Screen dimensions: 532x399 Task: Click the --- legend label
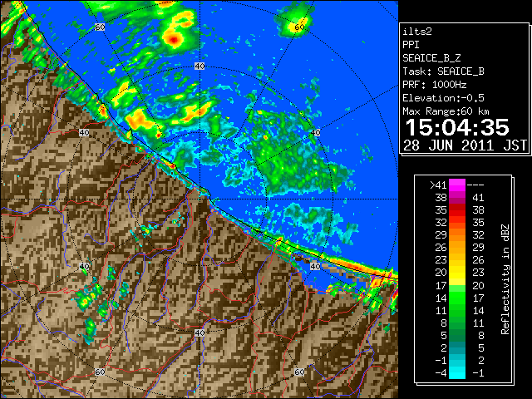[x=475, y=185]
